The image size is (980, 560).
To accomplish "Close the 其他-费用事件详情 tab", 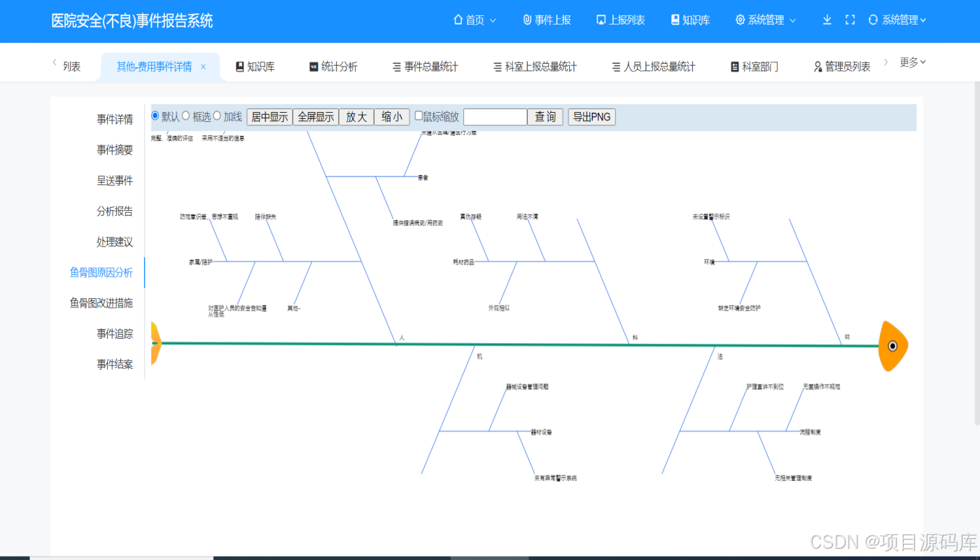I will (203, 66).
